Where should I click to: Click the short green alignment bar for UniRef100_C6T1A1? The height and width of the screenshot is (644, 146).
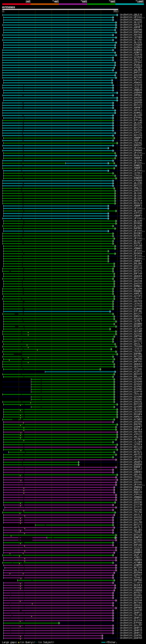click(52, 369)
